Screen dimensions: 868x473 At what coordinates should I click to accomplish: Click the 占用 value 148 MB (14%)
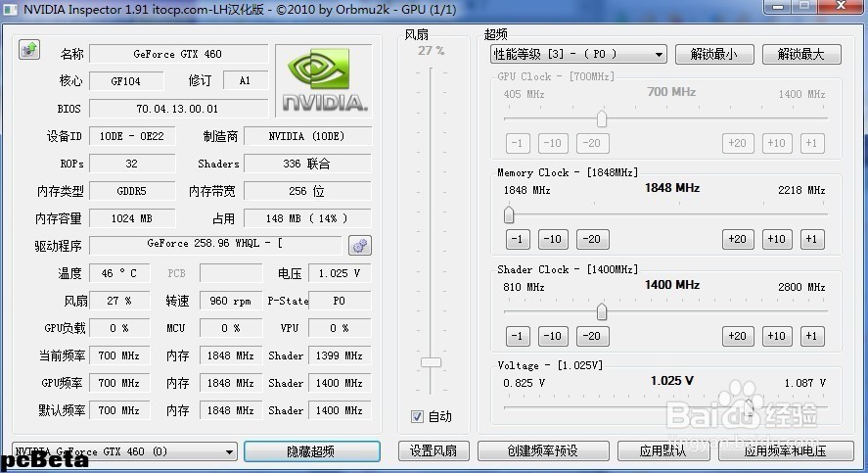pos(307,218)
